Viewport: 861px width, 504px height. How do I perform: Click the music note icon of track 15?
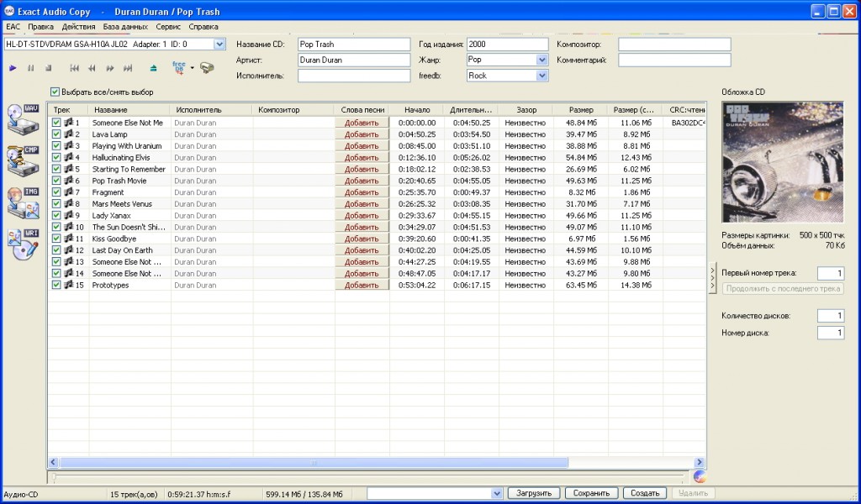coord(69,285)
